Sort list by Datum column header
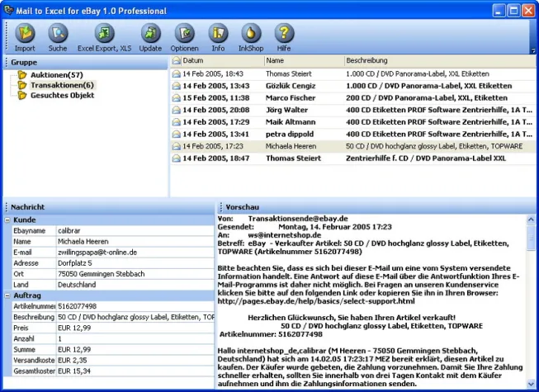The width and height of the screenshot is (539, 392). (194, 61)
